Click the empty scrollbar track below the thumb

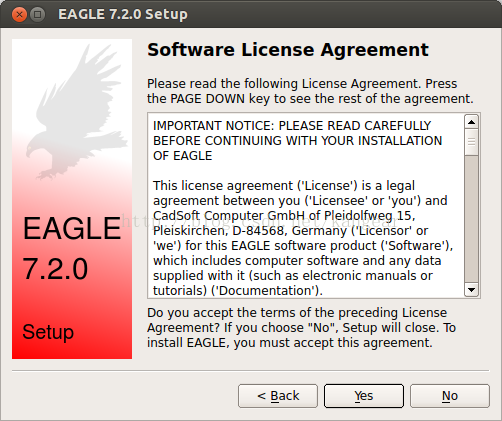[x=471, y=219]
